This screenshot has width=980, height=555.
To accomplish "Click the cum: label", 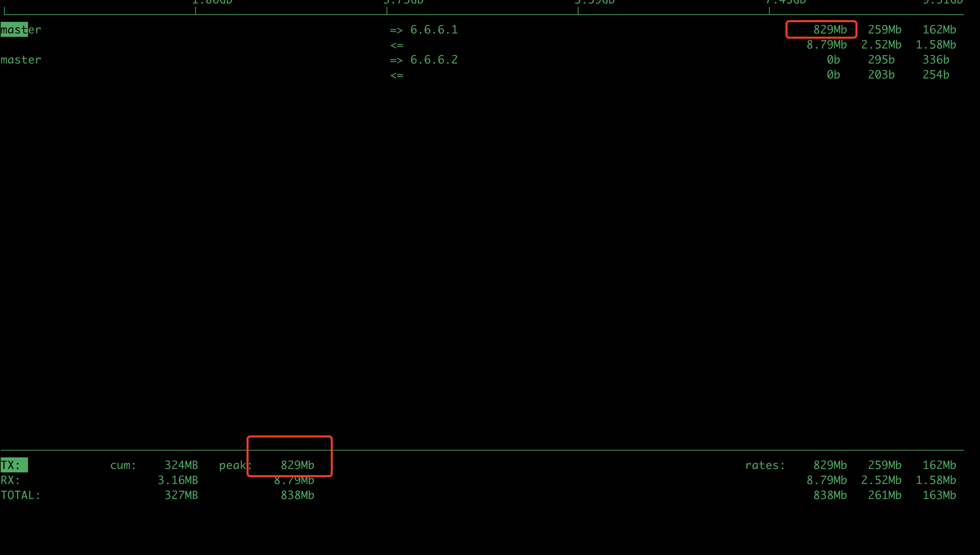I will tap(123, 465).
